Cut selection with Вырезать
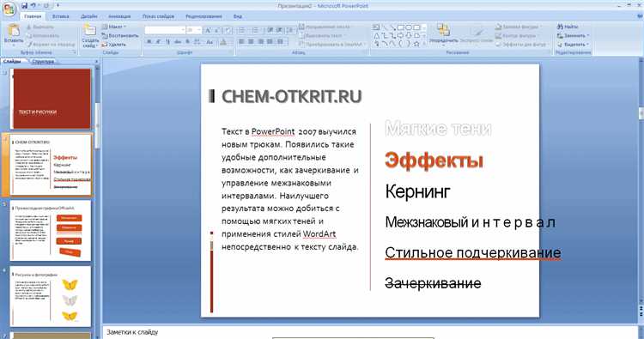The width and height of the screenshot is (644, 339). pos(39,27)
